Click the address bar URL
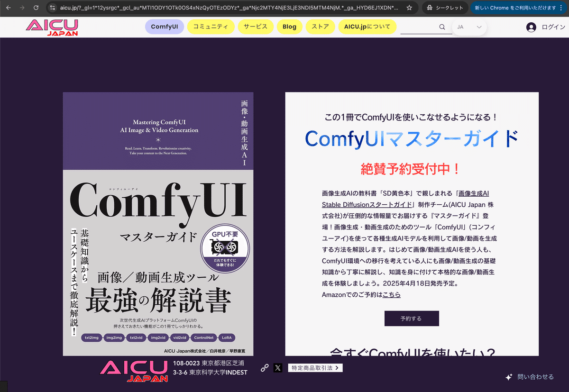The width and height of the screenshot is (569, 392). click(229, 8)
